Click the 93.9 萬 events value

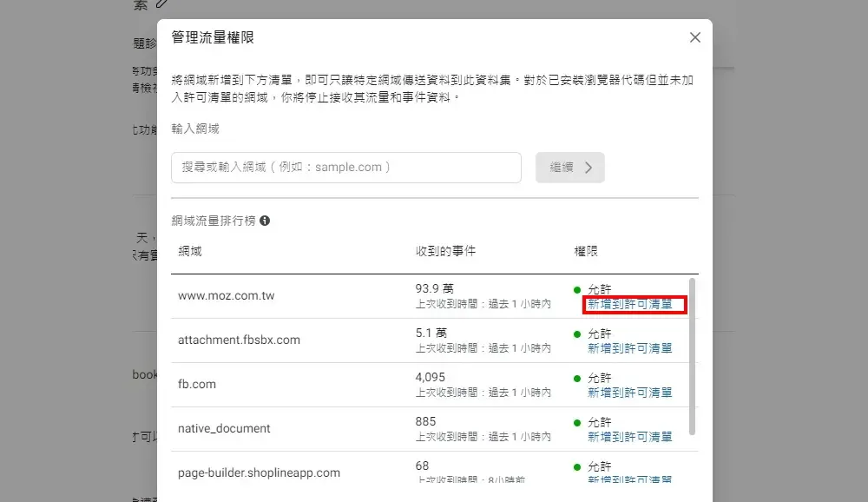tap(434, 288)
